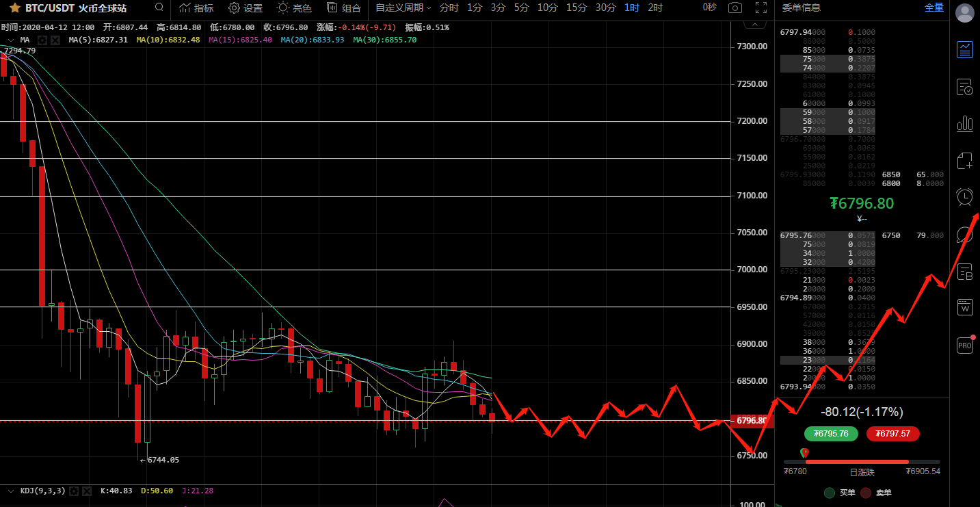980x507 pixels.
Task: Select the 1分 timeframe
Action: click(475, 8)
